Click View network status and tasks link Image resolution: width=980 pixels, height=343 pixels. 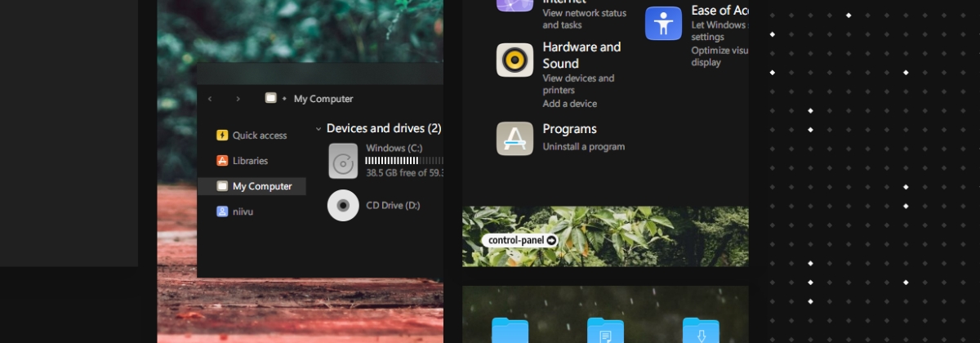coord(585,19)
